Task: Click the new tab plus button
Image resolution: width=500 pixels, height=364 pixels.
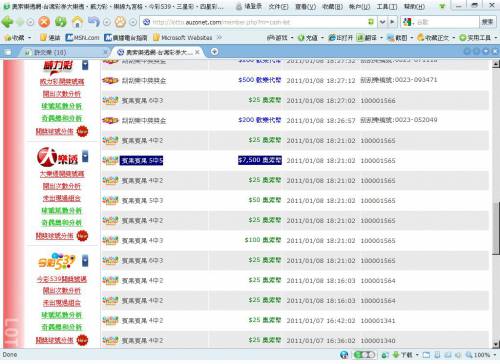Action: pyautogui.click(x=215, y=52)
